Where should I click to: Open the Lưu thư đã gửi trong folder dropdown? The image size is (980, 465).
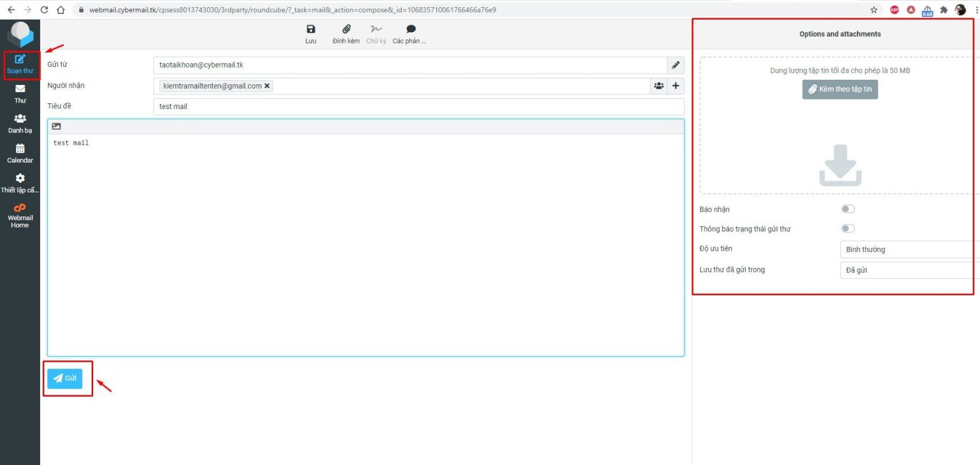click(x=906, y=270)
